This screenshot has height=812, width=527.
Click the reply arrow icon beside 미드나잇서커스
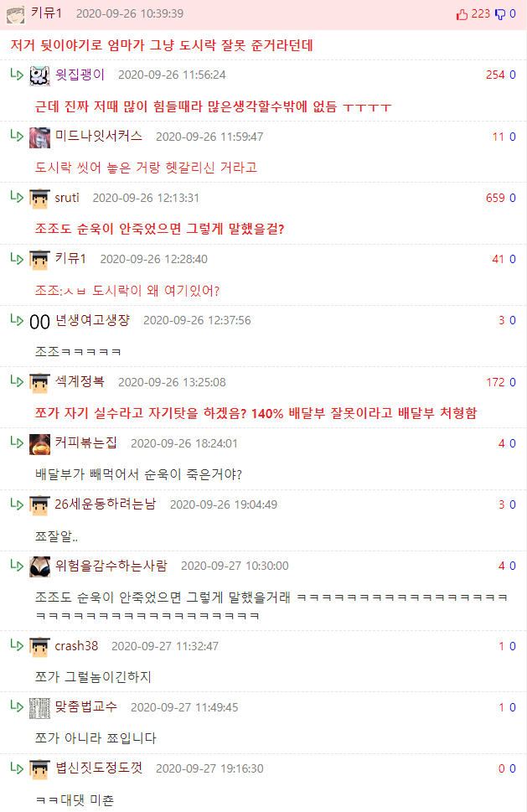pyautogui.click(x=17, y=136)
